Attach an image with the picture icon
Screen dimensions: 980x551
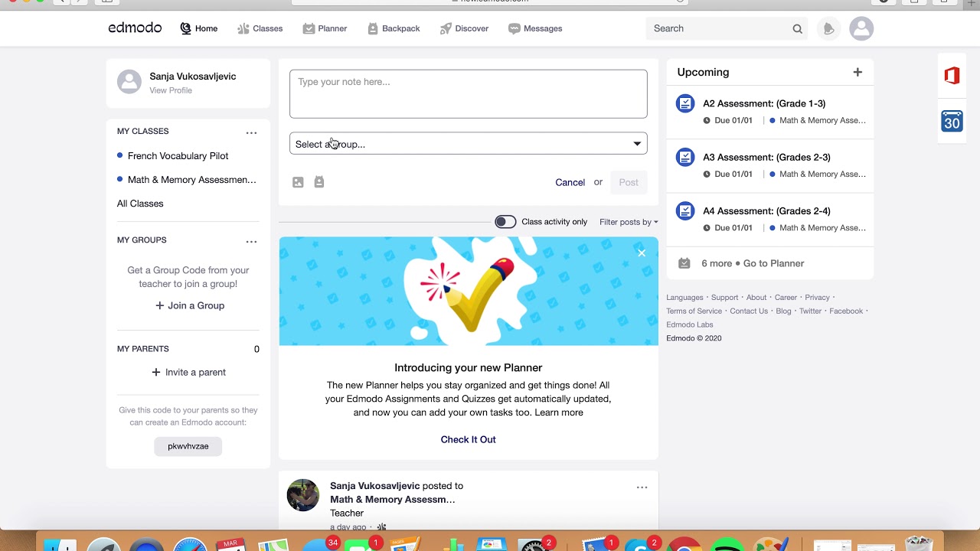coord(298,182)
